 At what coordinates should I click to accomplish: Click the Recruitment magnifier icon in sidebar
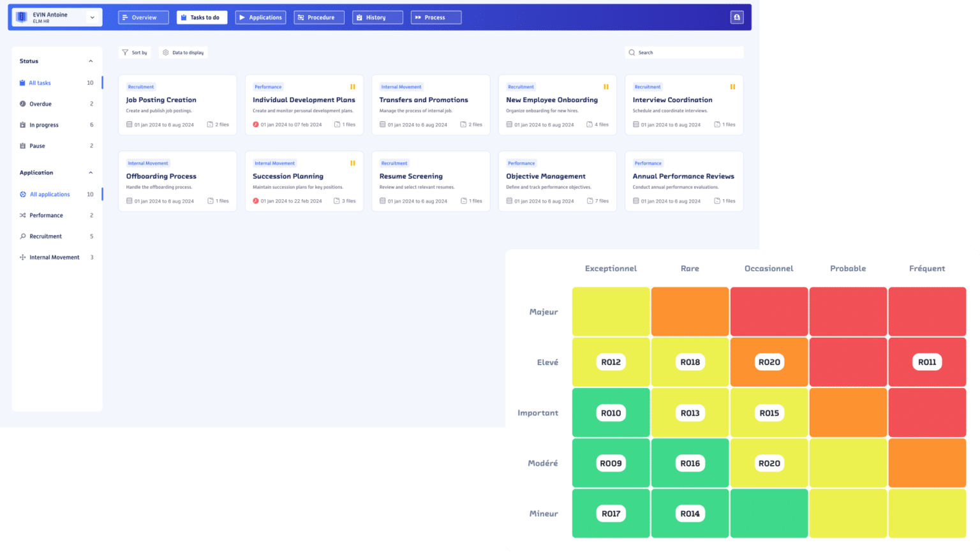[22, 236]
